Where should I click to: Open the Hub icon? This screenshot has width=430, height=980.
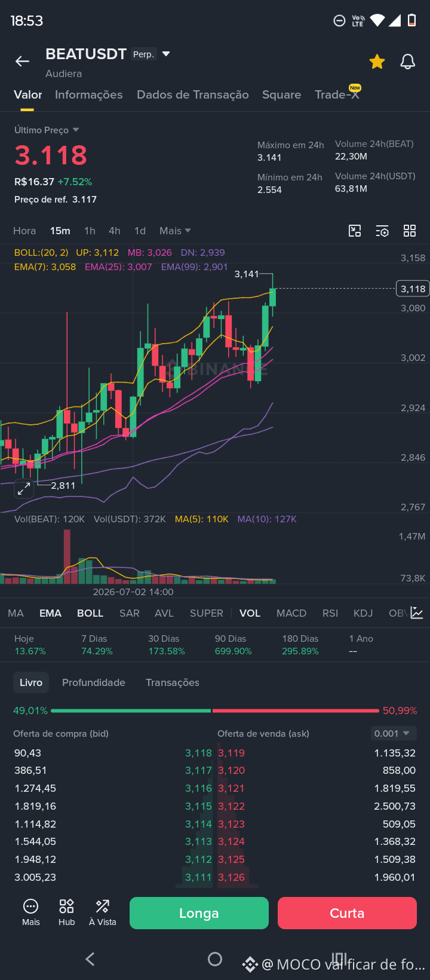click(x=66, y=912)
